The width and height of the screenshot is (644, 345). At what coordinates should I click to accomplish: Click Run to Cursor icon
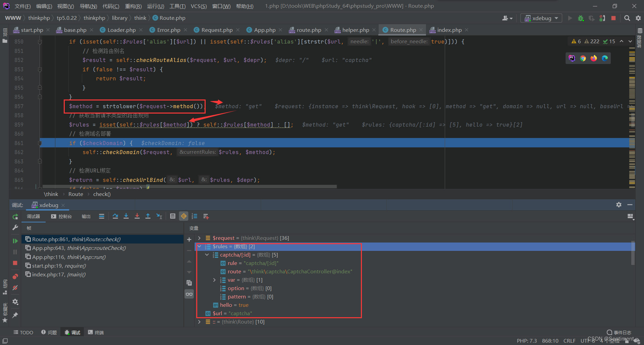(x=159, y=216)
